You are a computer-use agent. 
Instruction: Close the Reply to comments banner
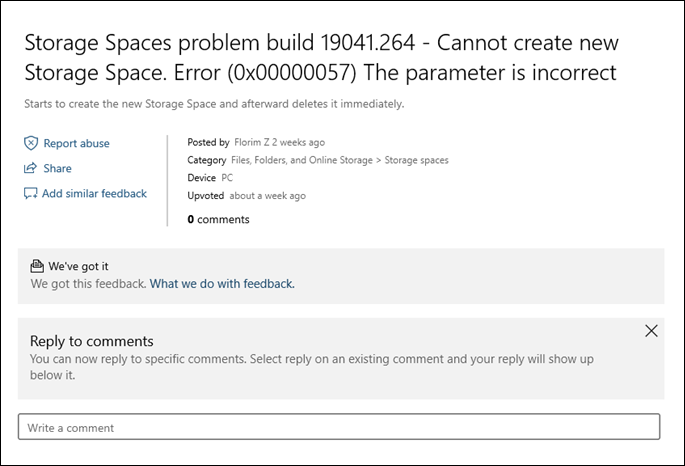click(x=651, y=331)
